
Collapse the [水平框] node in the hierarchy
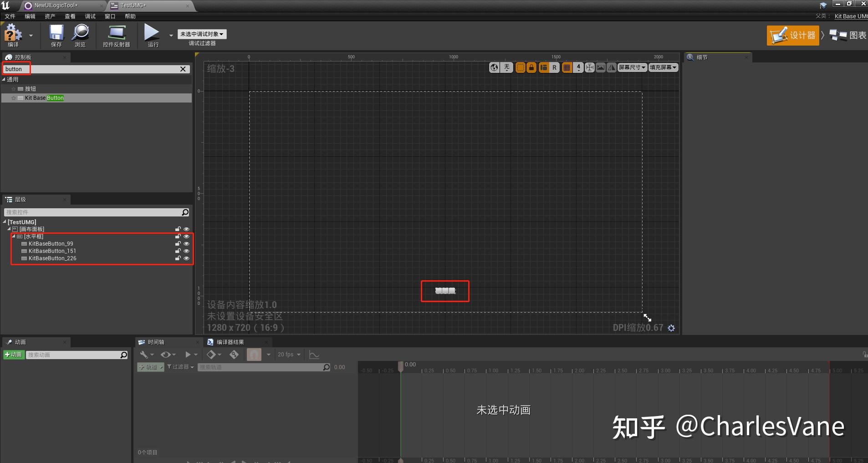13,236
